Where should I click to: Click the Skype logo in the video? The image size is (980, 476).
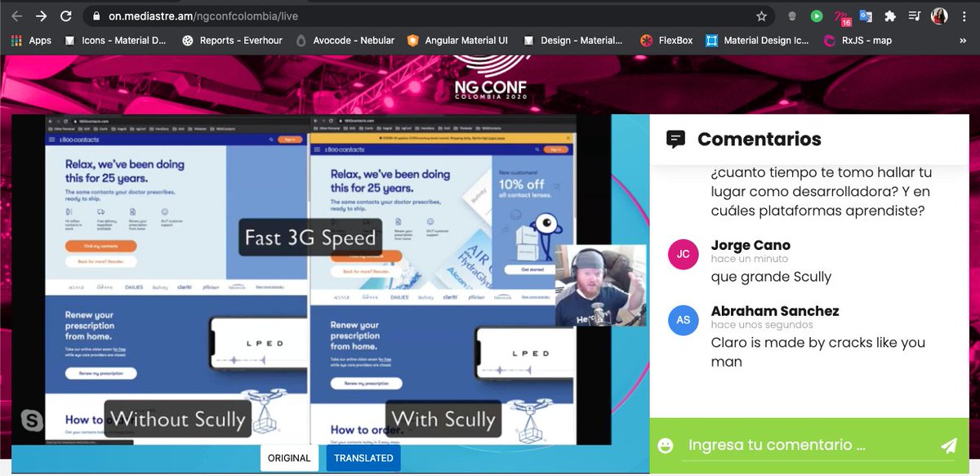pyautogui.click(x=33, y=420)
